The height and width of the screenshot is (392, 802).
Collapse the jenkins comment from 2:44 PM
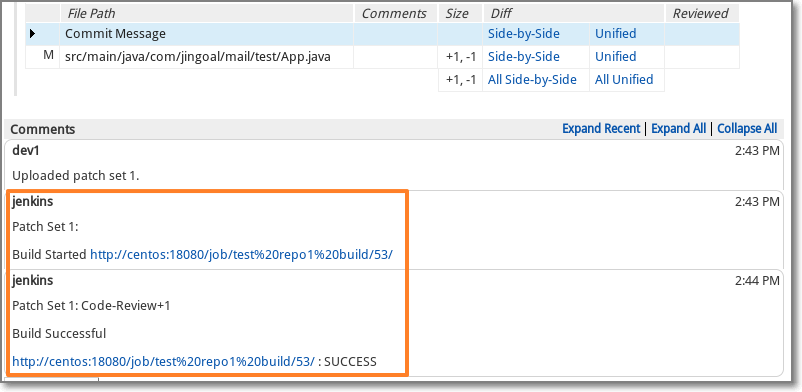[393, 280]
